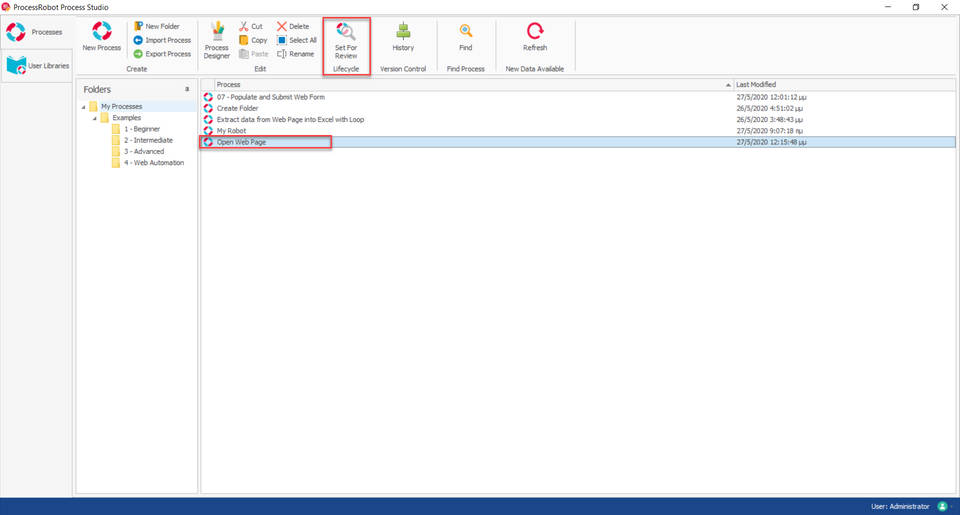
Task: Select Extract data from Web Page into Excel
Action: (577, 119)
